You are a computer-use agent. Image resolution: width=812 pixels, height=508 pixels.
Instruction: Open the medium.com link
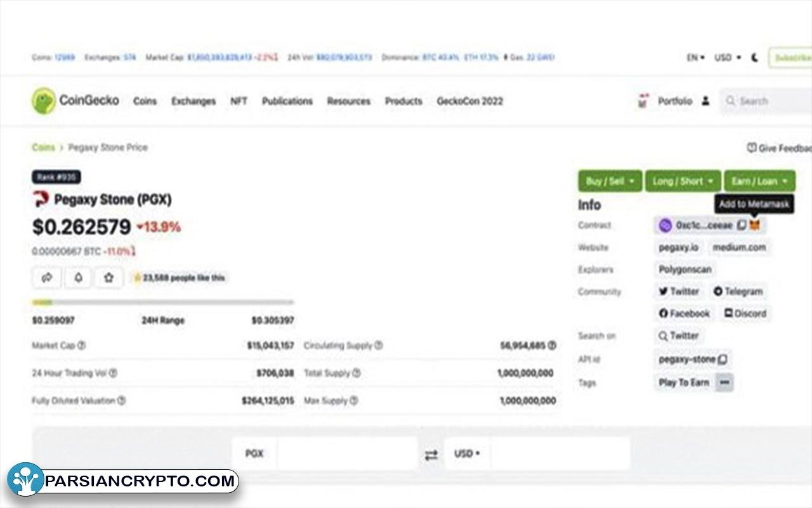tap(739, 247)
